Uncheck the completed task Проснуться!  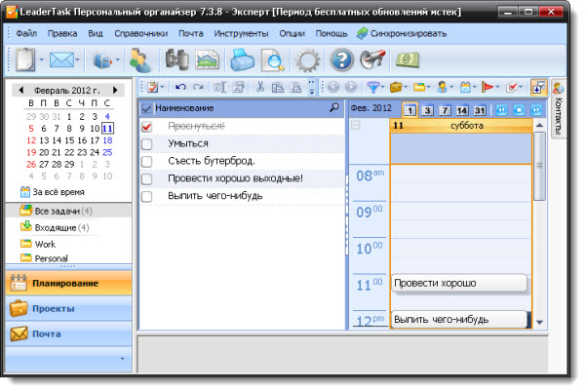point(147,127)
